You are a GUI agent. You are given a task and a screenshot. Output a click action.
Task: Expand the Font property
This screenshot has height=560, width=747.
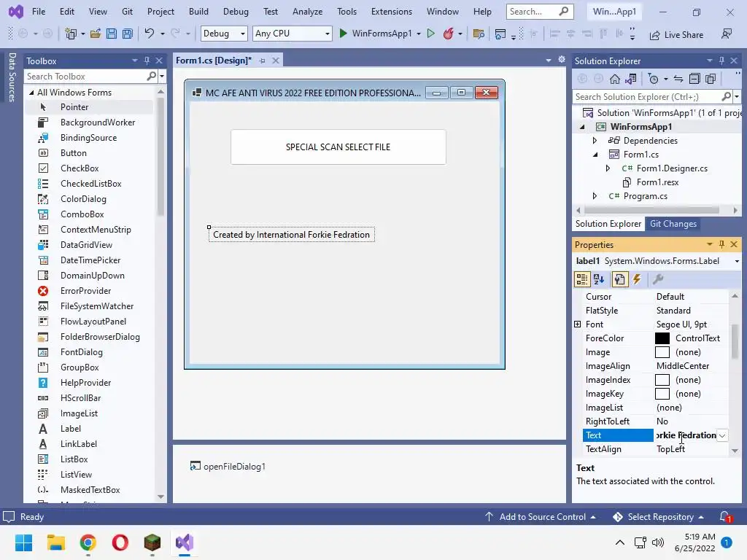[578, 324]
